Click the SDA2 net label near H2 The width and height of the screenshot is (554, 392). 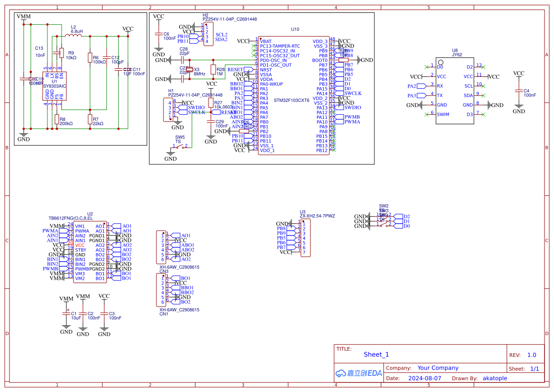tap(221, 39)
